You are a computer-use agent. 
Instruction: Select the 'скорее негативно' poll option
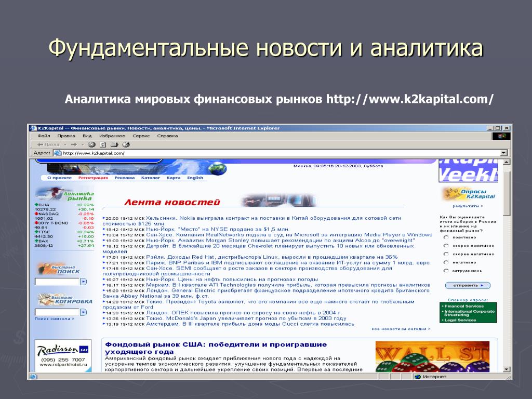[446, 254]
